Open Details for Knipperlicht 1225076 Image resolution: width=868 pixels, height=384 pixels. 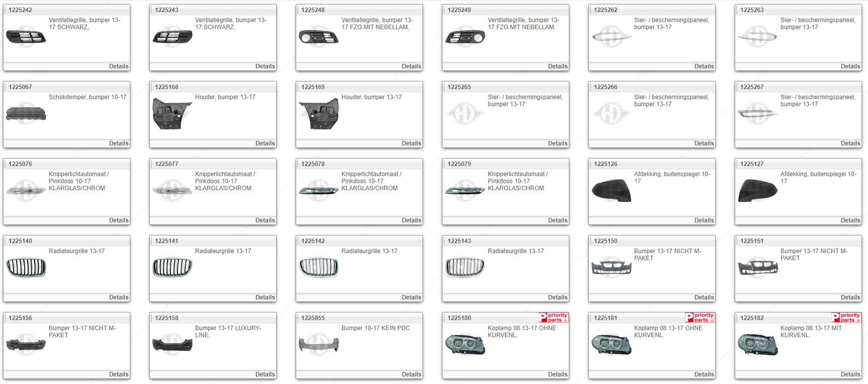pyautogui.click(x=119, y=220)
